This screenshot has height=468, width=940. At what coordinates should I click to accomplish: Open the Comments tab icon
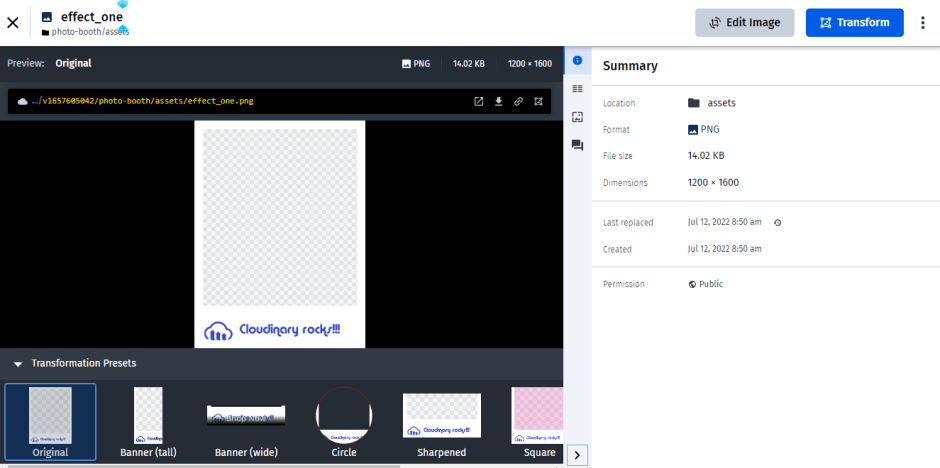(577, 145)
